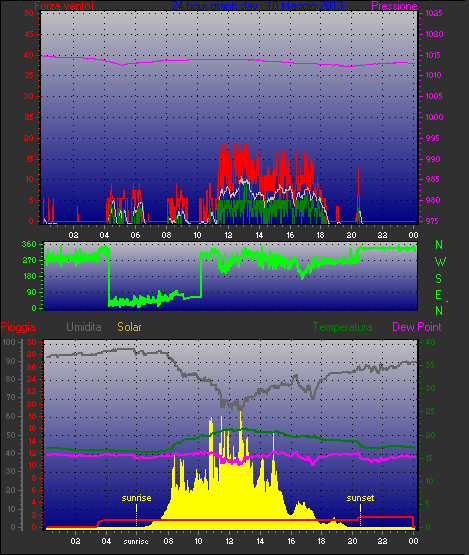The width and height of the screenshot is (469, 555).
Task: Click the white 'sunrise' label on the bottom time axis
Action: [x=136, y=541]
